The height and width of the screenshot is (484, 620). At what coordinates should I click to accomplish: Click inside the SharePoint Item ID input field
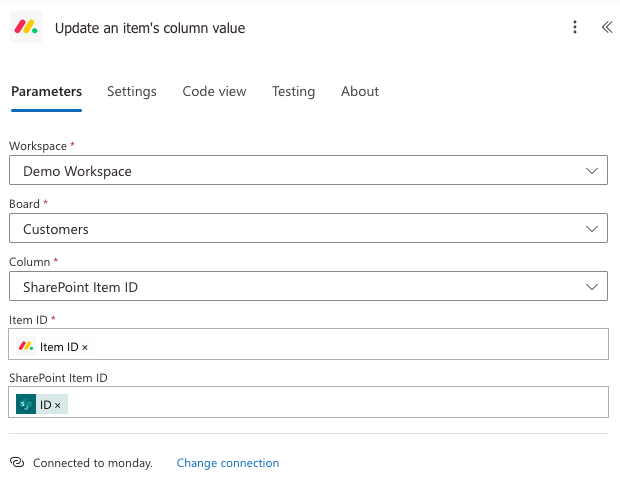308,402
